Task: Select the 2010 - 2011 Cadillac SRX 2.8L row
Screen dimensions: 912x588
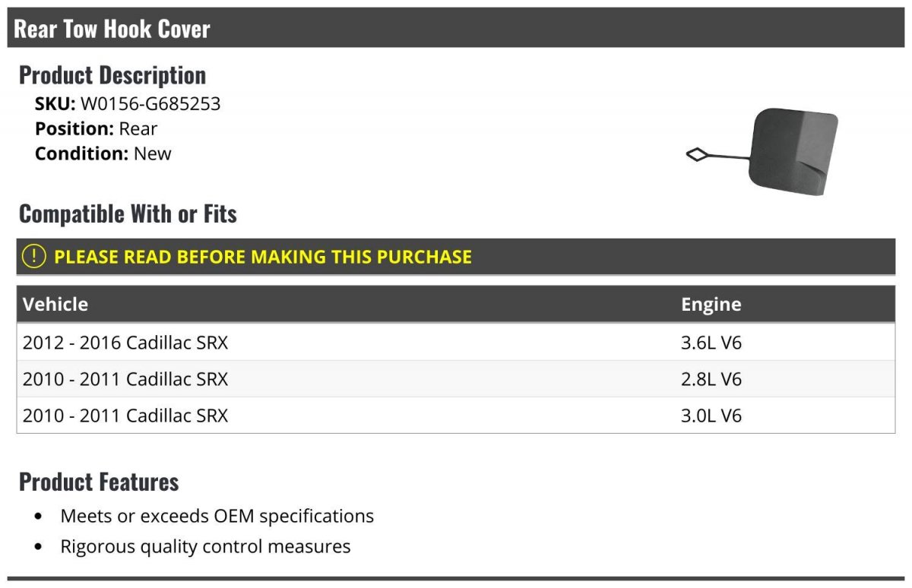Action: pos(456,379)
